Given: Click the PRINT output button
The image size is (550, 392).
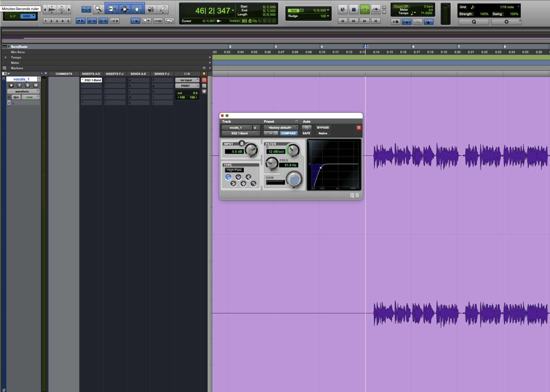Looking at the screenshot, I should click(185, 86).
